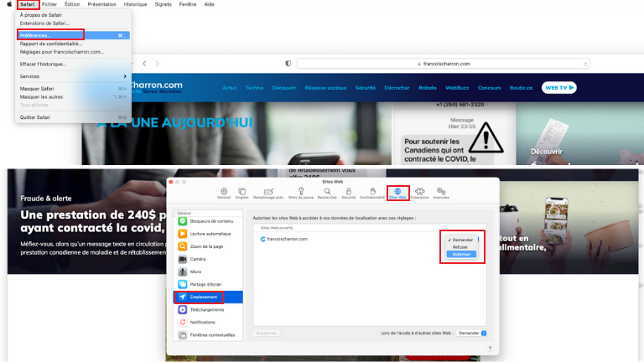Select Lecture automatique in sidebar
This screenshot has width=644, height=362.
point(208,234)
